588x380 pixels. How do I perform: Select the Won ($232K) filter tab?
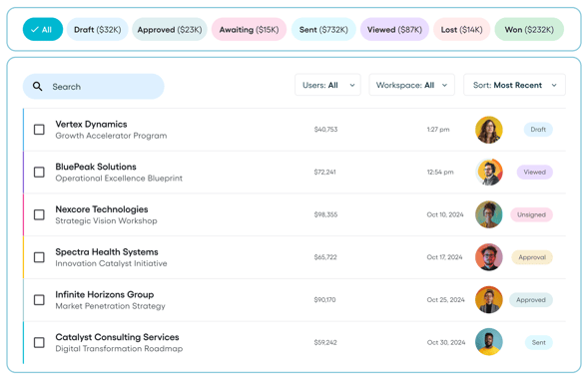click(529, 29)
